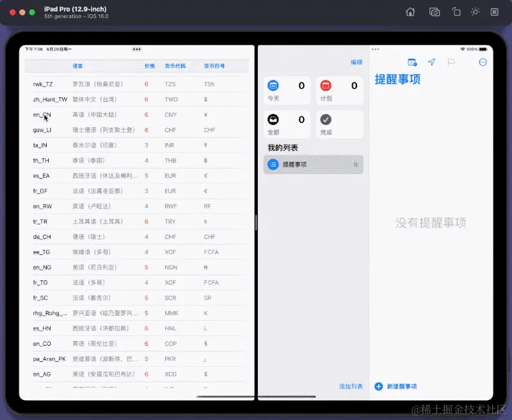
Task: Click the flag icon in the Reminders toolbar
Action: point(452,61)
